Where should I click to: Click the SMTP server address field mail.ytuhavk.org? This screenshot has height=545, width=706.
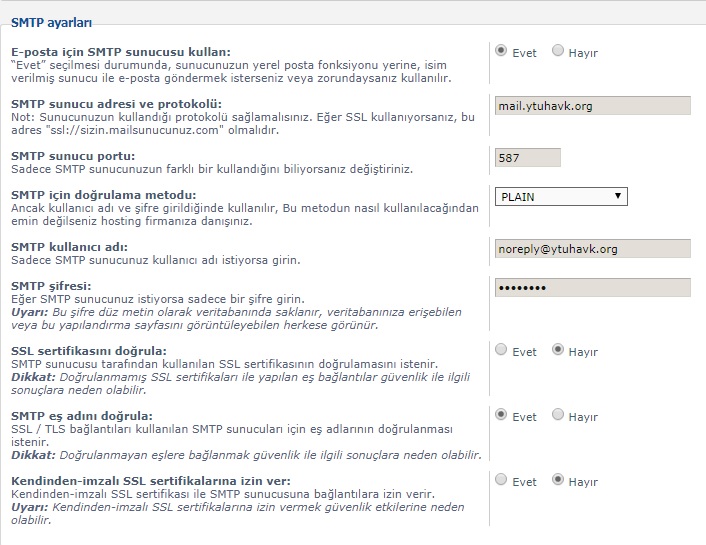tap(593, 105)
